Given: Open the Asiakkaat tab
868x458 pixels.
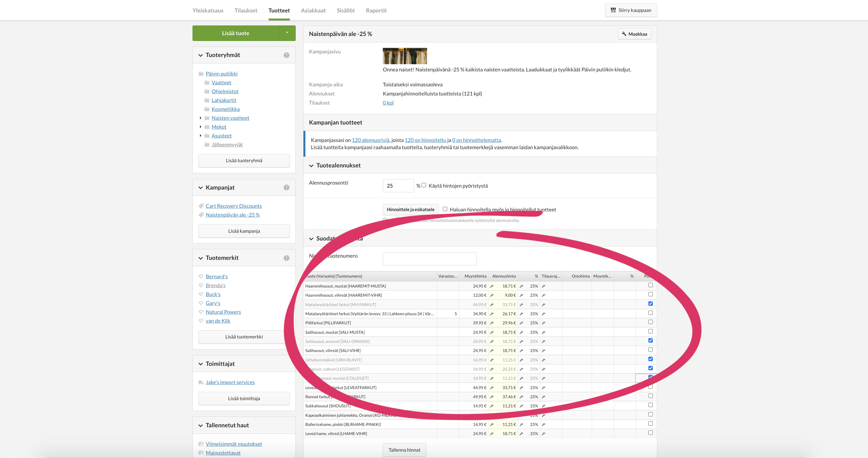Looking at the screenshot, I should [313, 11].
